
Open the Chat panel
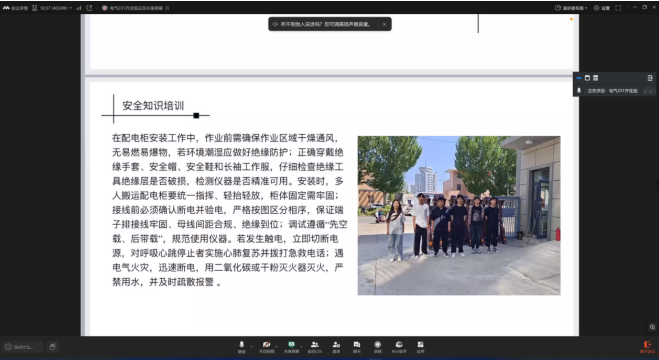pyautogui.click(x=357, y=347)
